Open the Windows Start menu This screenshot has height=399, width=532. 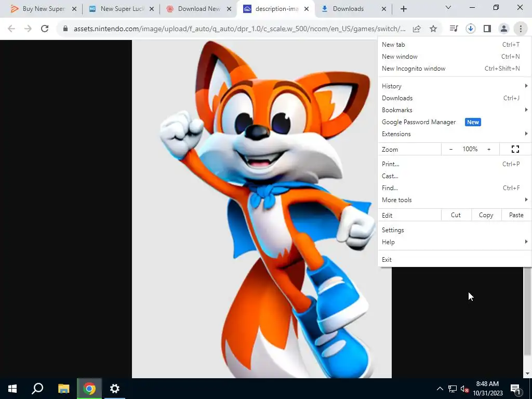pyautogui.click(x=12, y=389)
